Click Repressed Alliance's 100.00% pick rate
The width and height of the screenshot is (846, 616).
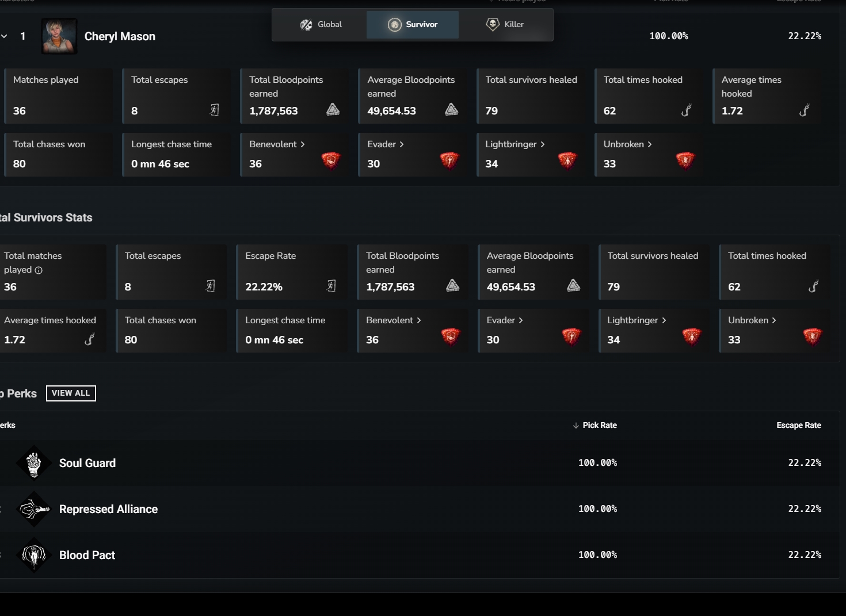pyautogui.click(x=597, y=509)
